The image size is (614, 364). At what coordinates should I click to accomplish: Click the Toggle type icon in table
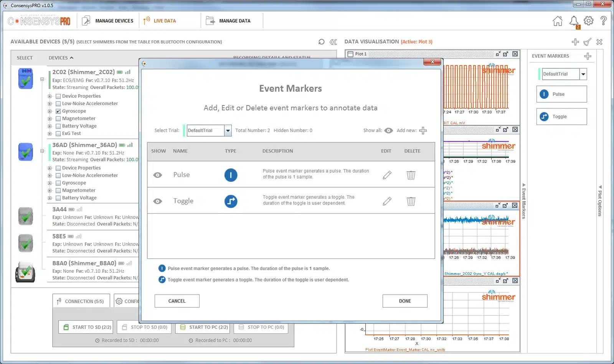pyautogui.click(x=231, y=201)
